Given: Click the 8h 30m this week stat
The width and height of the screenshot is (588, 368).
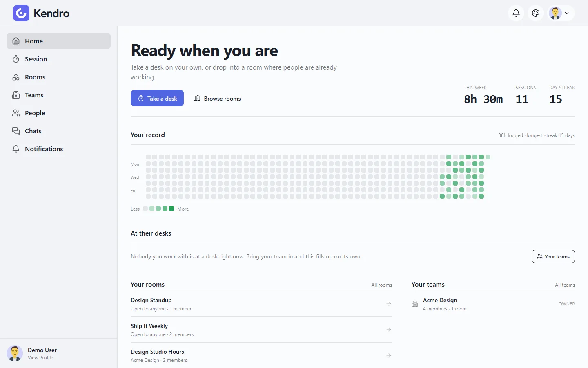Looking at the screenshot, I should (x=483, y=99).
